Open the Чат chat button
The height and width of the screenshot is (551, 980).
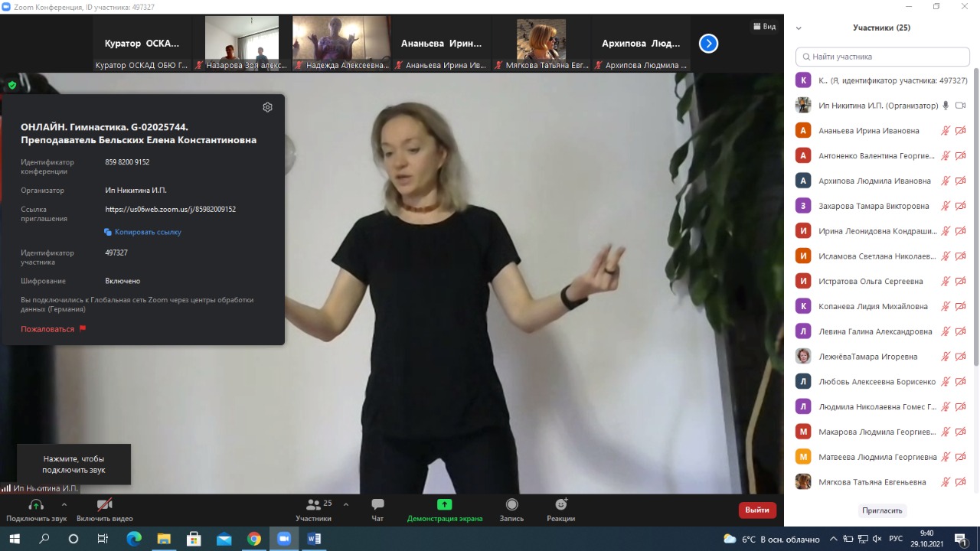pyautogui.click(x=377, y=510)
